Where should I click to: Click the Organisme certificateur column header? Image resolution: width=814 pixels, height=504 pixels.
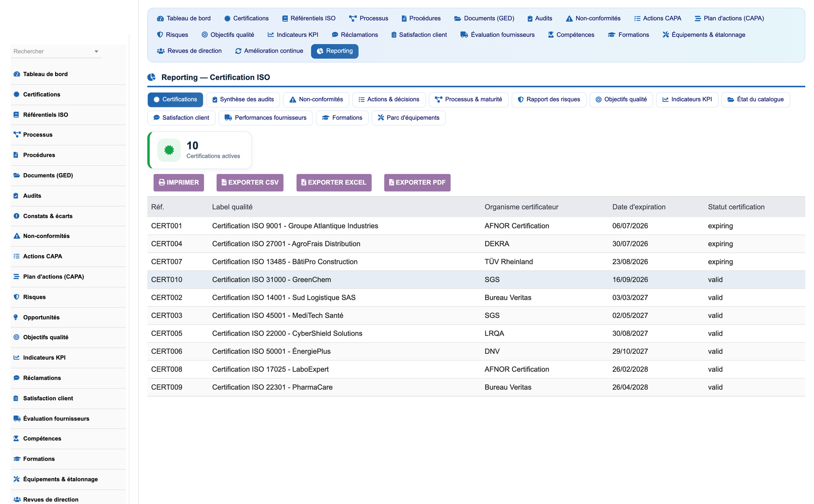pos(521,207)
